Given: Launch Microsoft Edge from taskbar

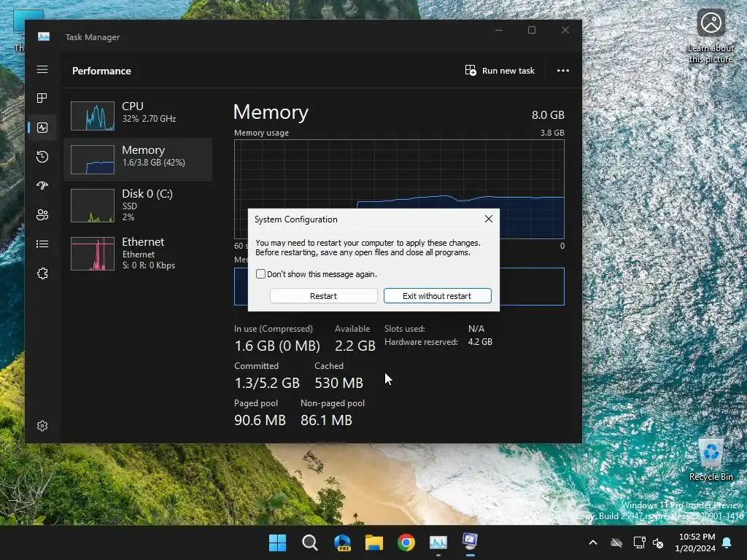Looking at the screenshot, I should (x=342, y=542).
